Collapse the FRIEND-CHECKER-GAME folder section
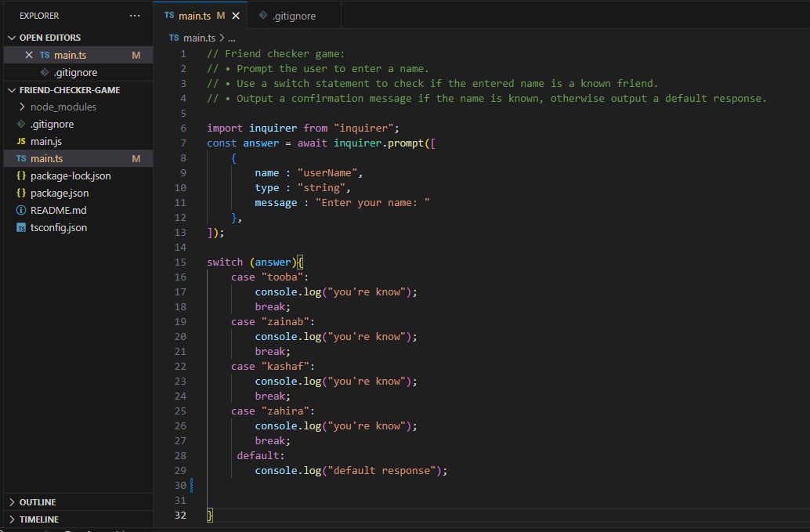Screen dimensions: 810x532 point(12,90)
